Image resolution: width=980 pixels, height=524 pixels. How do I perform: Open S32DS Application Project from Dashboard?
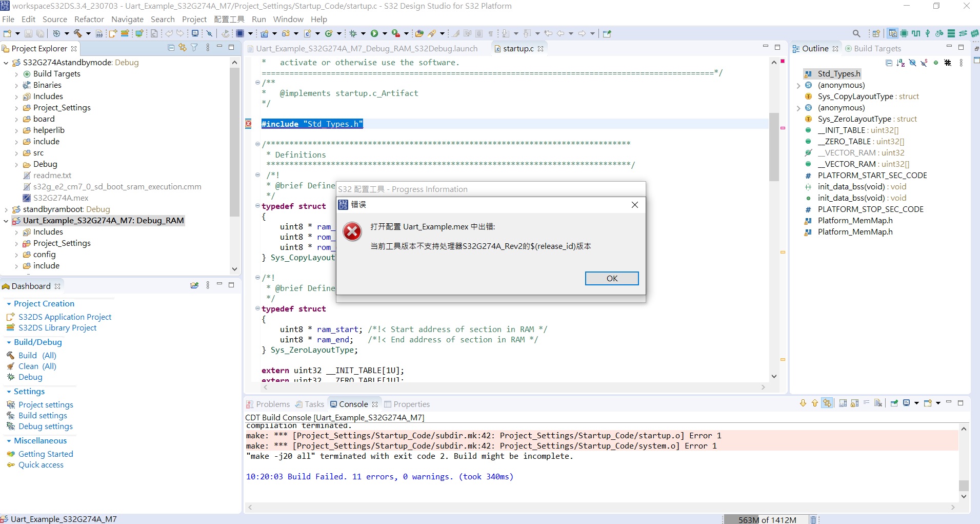click(65, 317)
